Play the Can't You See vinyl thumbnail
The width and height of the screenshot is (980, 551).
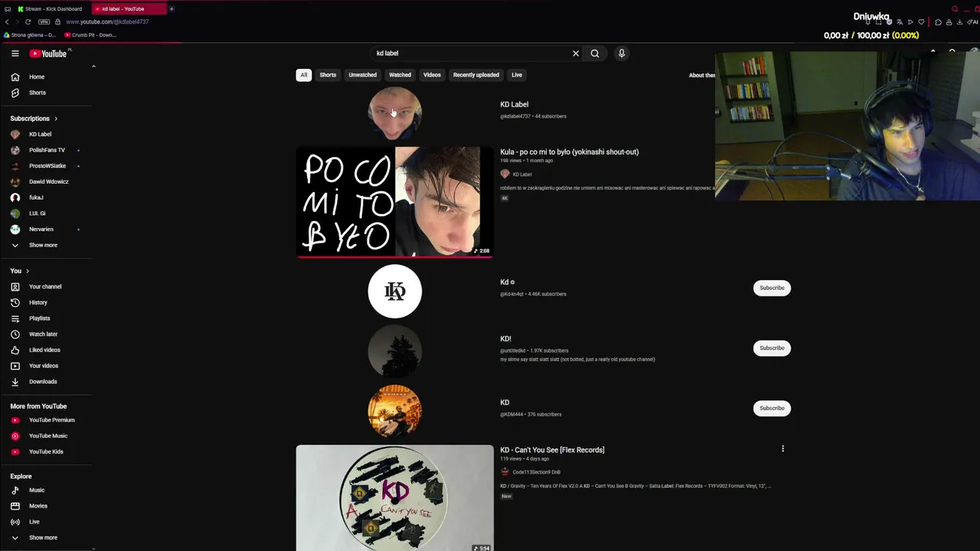coord(395,498)
